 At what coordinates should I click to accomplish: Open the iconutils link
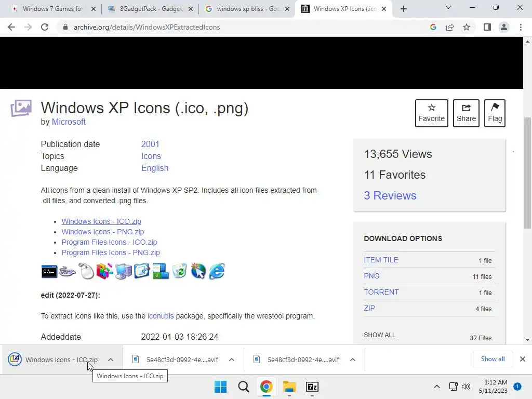click(x=161, y=316)
